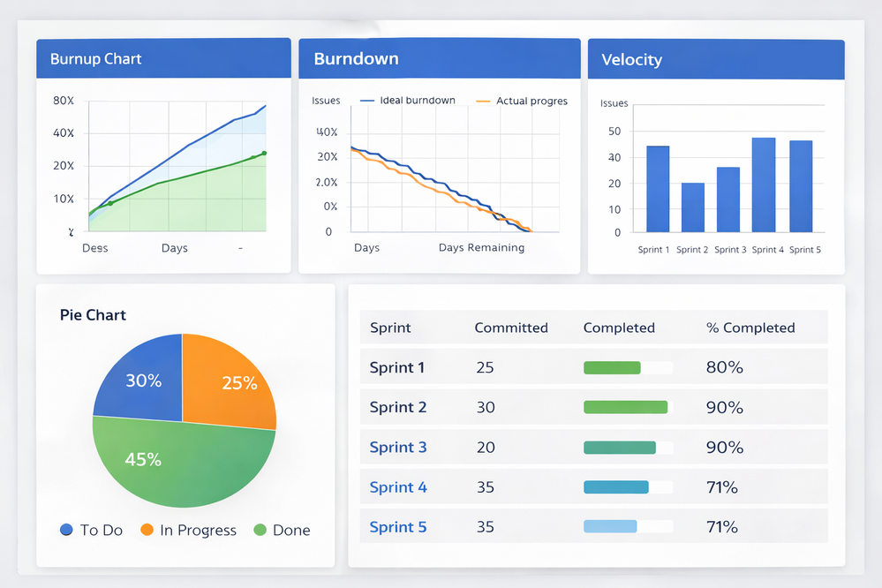882x588 pixels.
Task: Click the Sprint column header
Action: point(390,328)
